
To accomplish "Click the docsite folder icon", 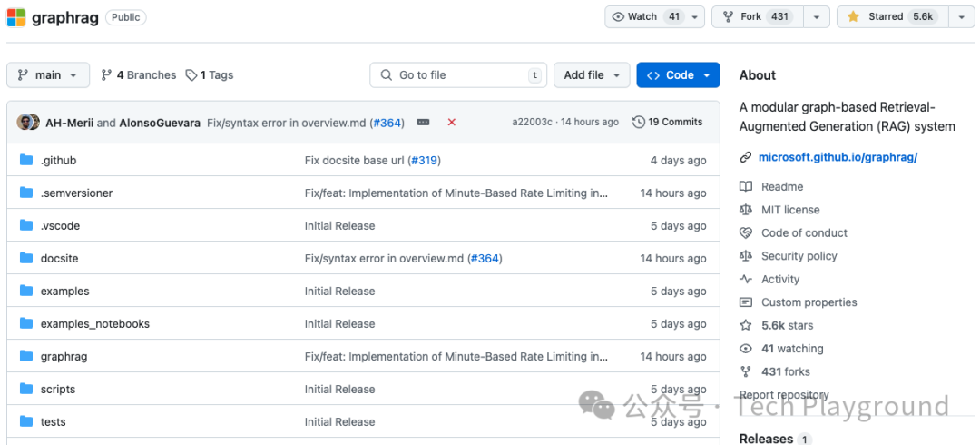I will [25, 258].
